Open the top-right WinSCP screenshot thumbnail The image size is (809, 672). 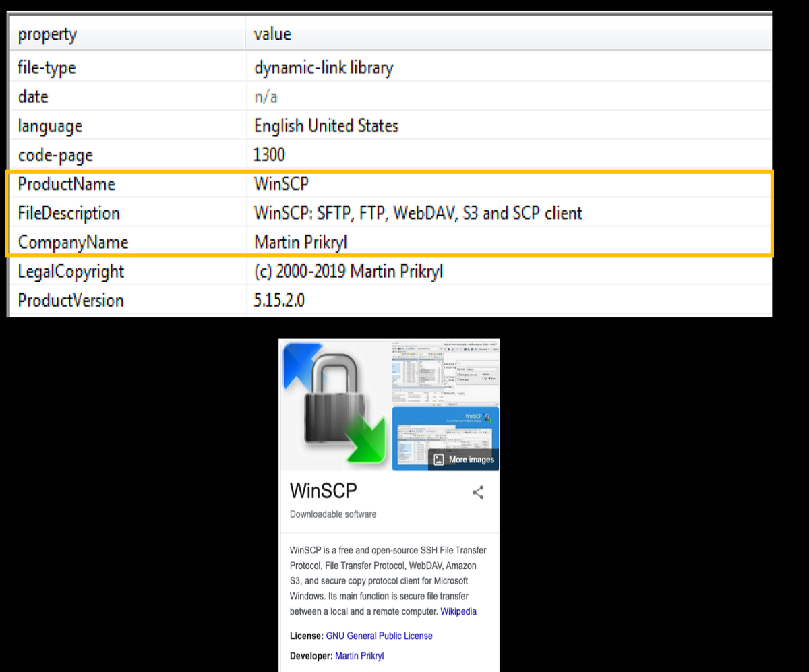(x=446, y=372)
